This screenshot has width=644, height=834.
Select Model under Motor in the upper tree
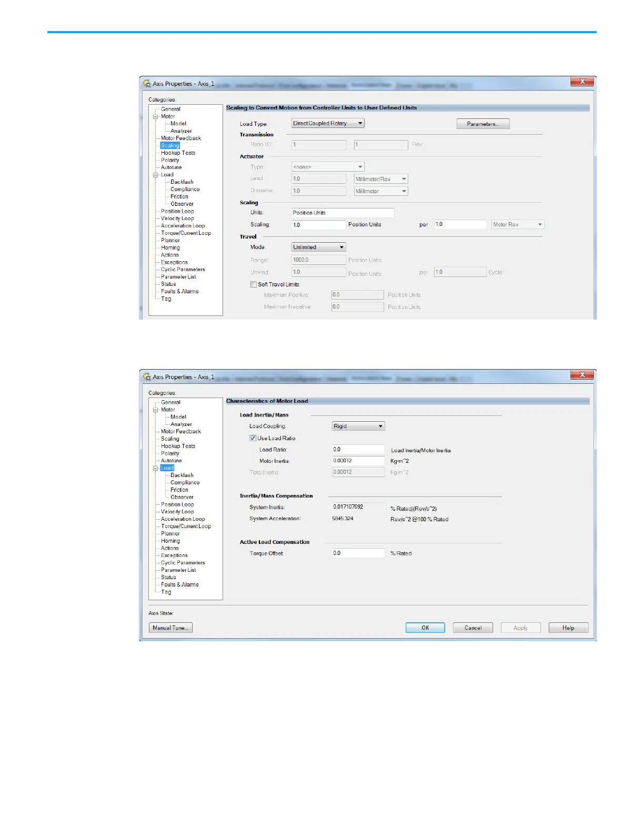[x=178, y=124]
